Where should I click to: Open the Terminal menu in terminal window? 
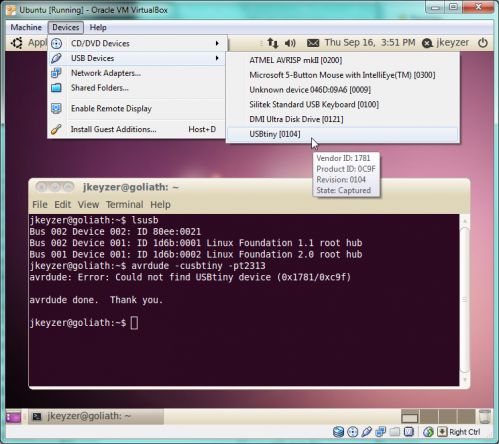point(125,204)
